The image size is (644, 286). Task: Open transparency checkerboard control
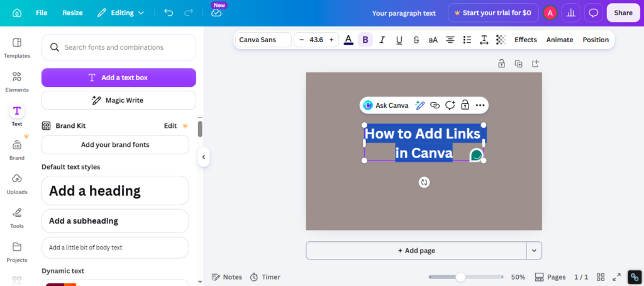tap(501, 40)
